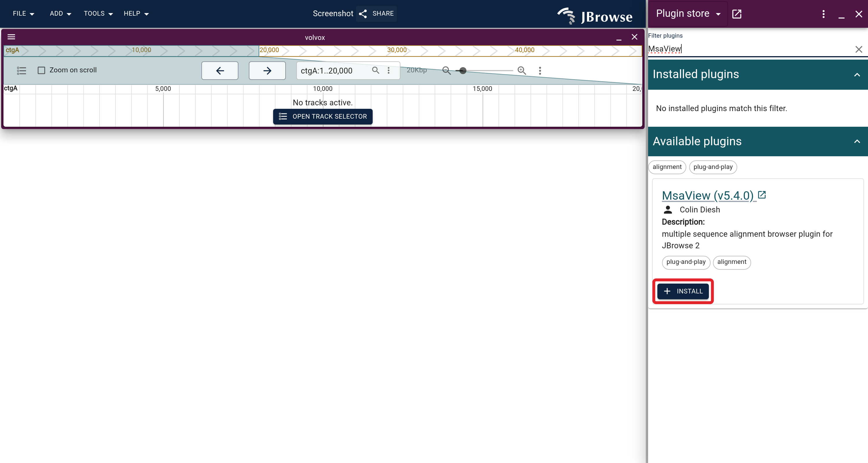The image size is (868, 463).
Task: Open the ADD menu
Action: coord(61,14)
